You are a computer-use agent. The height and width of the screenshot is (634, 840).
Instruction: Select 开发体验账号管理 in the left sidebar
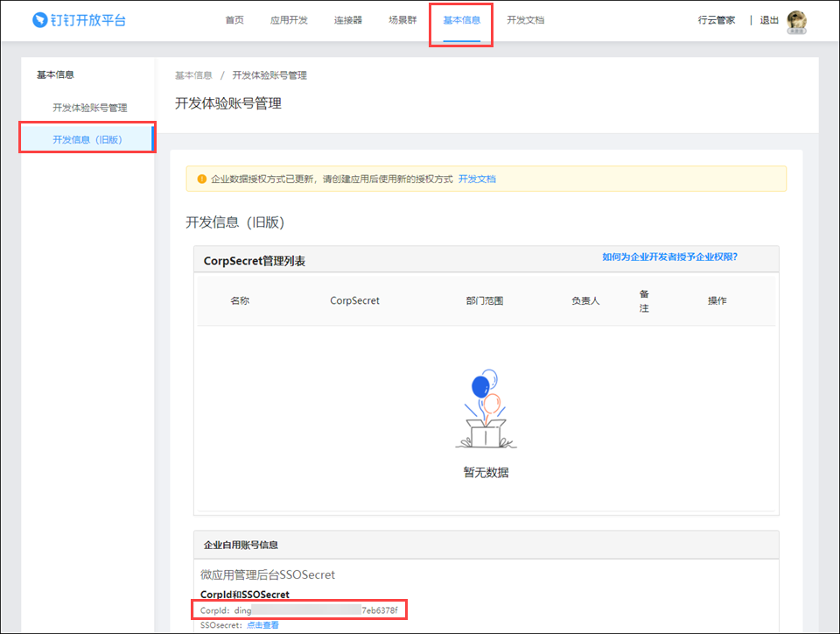[x=89, y=108]
